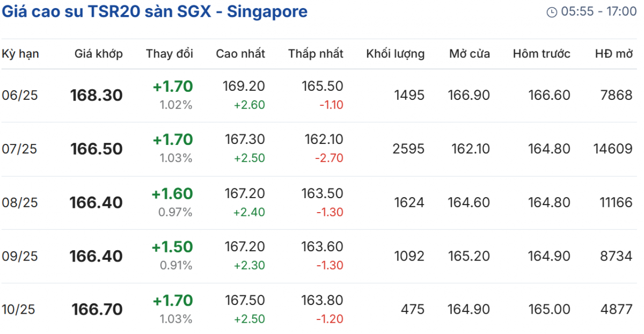Click the Mở cửa column header
Viewport: 644px width, 334px height.
tap(470, 54)
